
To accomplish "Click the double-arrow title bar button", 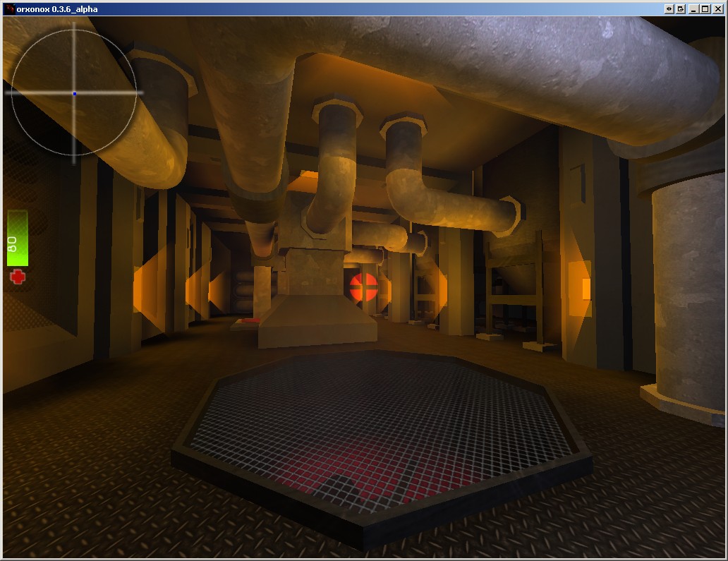I will (669, 9).
